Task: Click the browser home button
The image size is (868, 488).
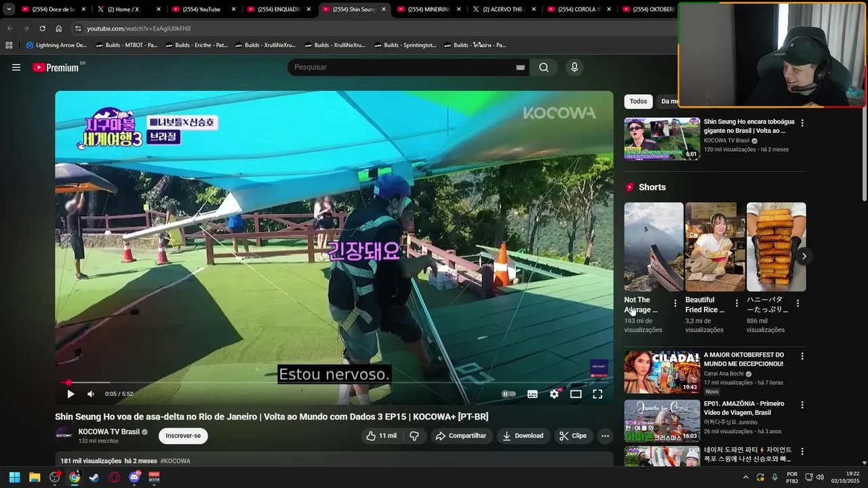Action: [x=58, y=28]
